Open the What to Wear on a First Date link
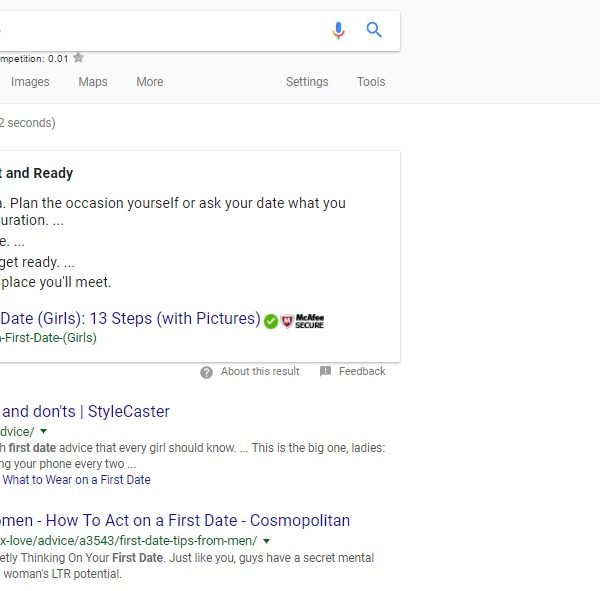The height and width of the screenshot is (591, 600). point(77,480)
